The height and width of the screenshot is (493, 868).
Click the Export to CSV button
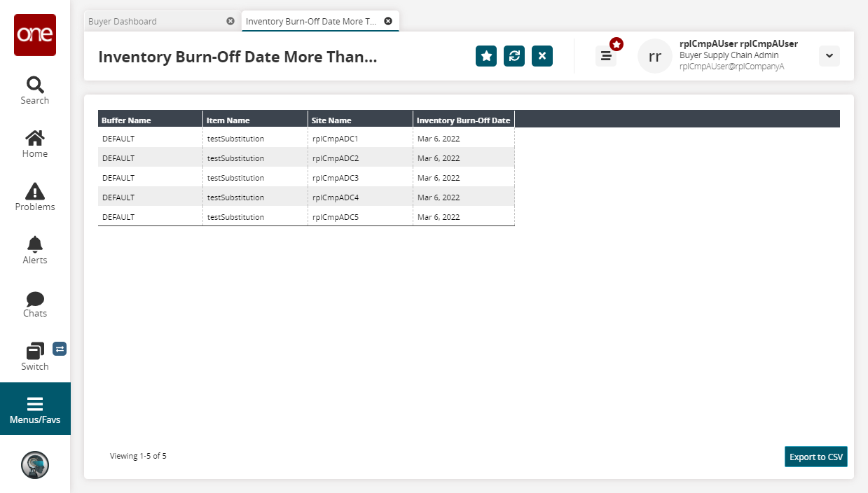[816, 457]
